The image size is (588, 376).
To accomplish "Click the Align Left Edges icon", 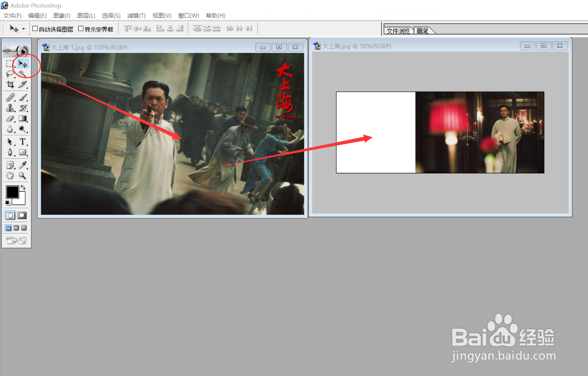I will (x=161, y=29).
